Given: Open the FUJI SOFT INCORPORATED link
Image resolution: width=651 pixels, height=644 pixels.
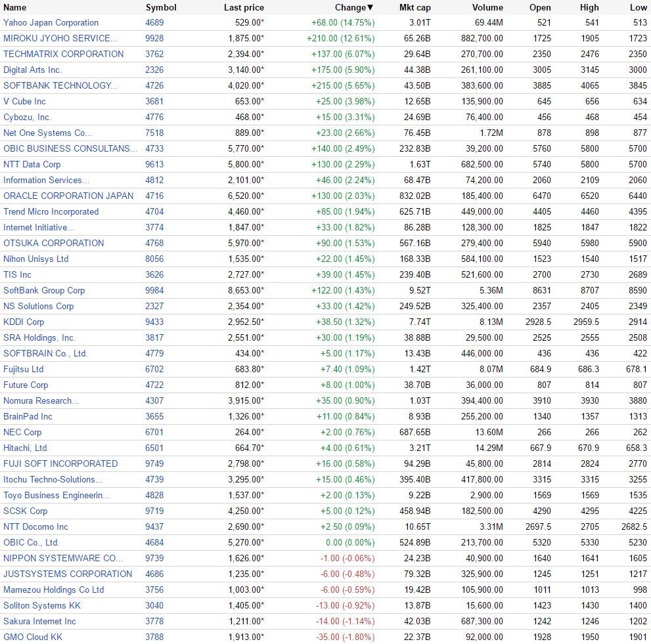Looking at the screenshot, I should click(x=60, y=464).
